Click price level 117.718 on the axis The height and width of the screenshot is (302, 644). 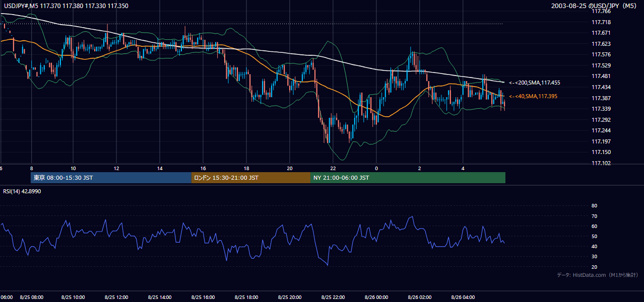pyautogui.click(x=601, y=22)
